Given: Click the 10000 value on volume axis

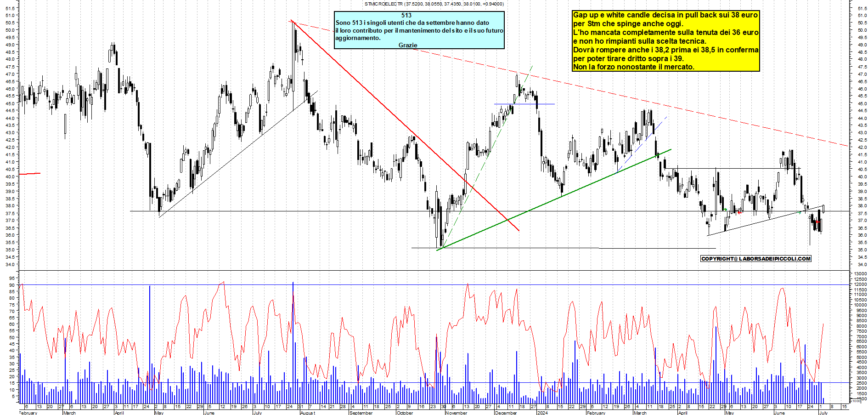Looking at the screenshot, I should (x=860, y=305).
